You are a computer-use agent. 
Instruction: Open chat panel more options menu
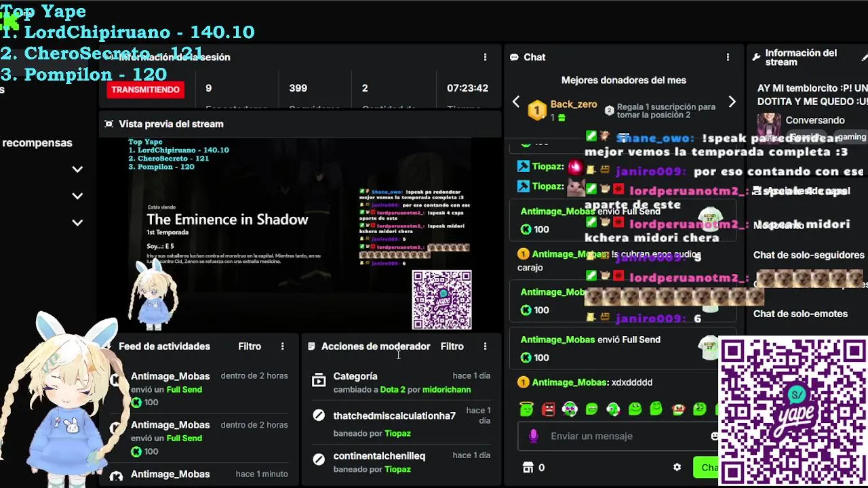(728, 58)
